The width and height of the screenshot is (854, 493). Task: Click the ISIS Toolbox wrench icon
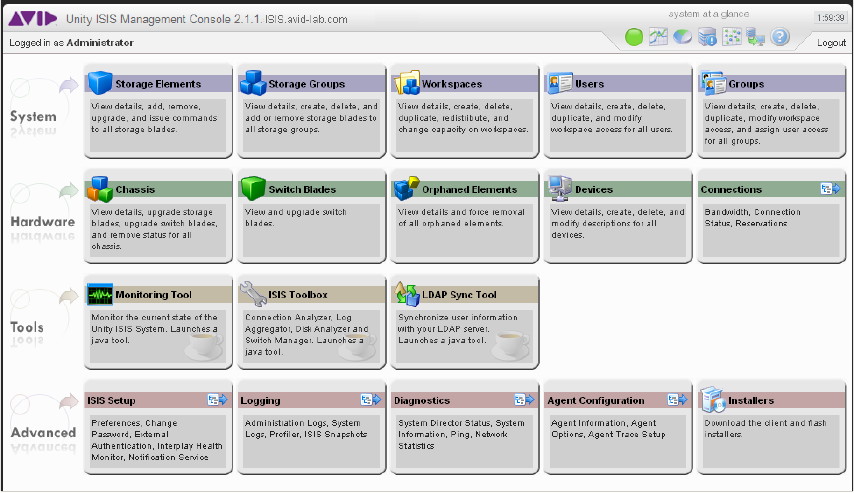[x=253, y=294]
